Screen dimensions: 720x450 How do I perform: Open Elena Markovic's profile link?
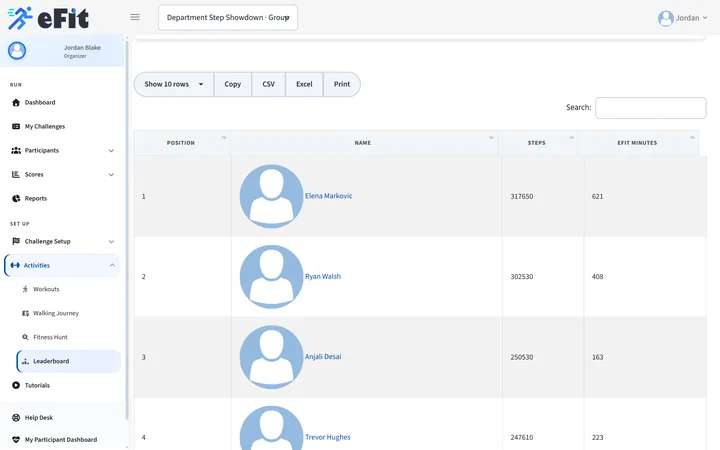(328, 196)
